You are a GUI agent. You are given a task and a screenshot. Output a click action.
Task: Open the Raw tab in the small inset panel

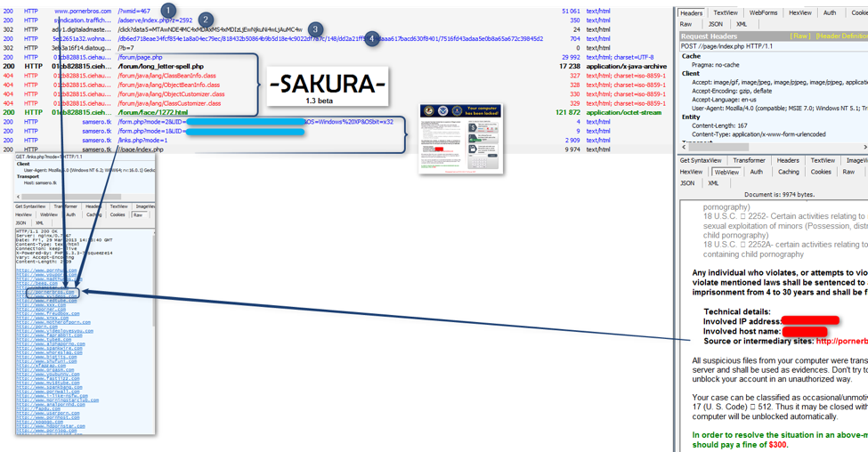click(x=137, y=214)
